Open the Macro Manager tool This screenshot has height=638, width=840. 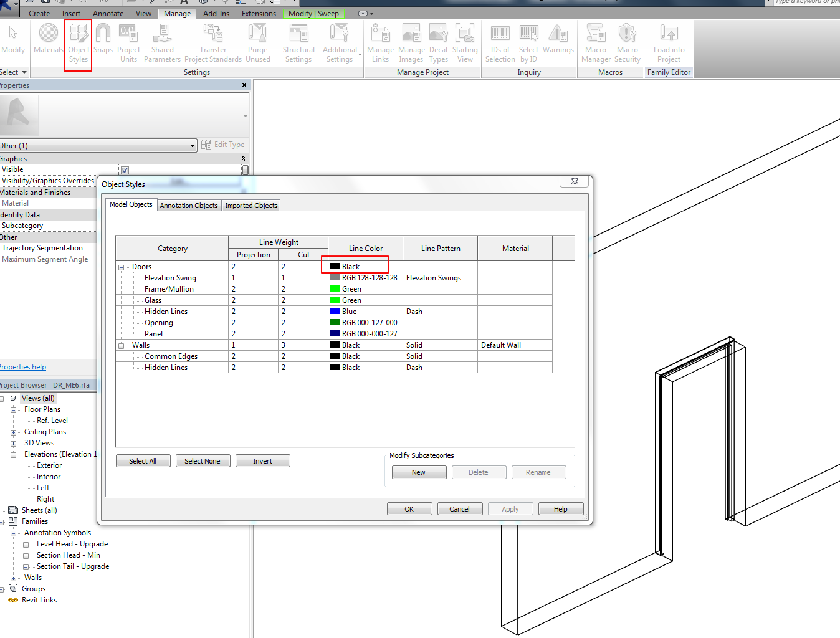tap(596, 42)
